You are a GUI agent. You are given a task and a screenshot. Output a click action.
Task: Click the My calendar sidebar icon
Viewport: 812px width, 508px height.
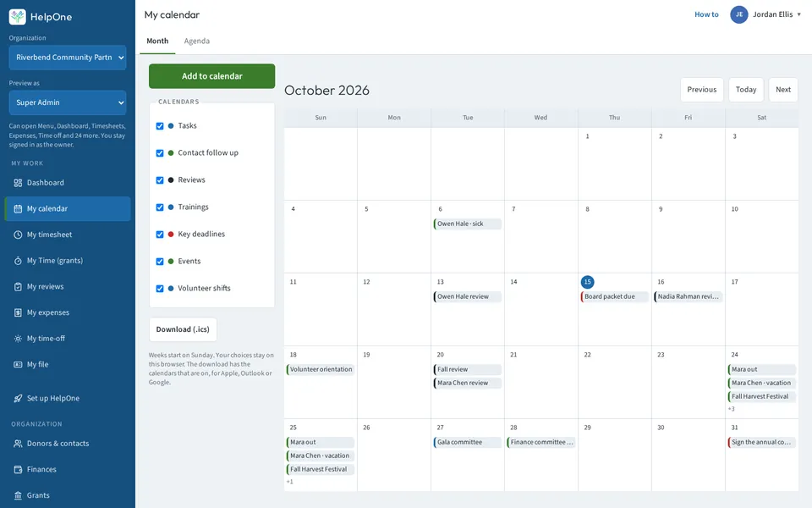(18, 208)
